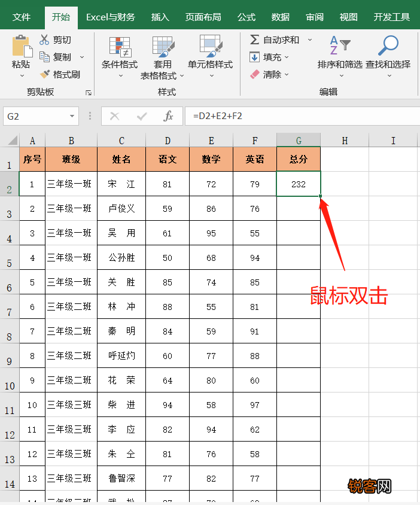
Task: Click the Cell Styles icon
Action: [x=211, y=46]
